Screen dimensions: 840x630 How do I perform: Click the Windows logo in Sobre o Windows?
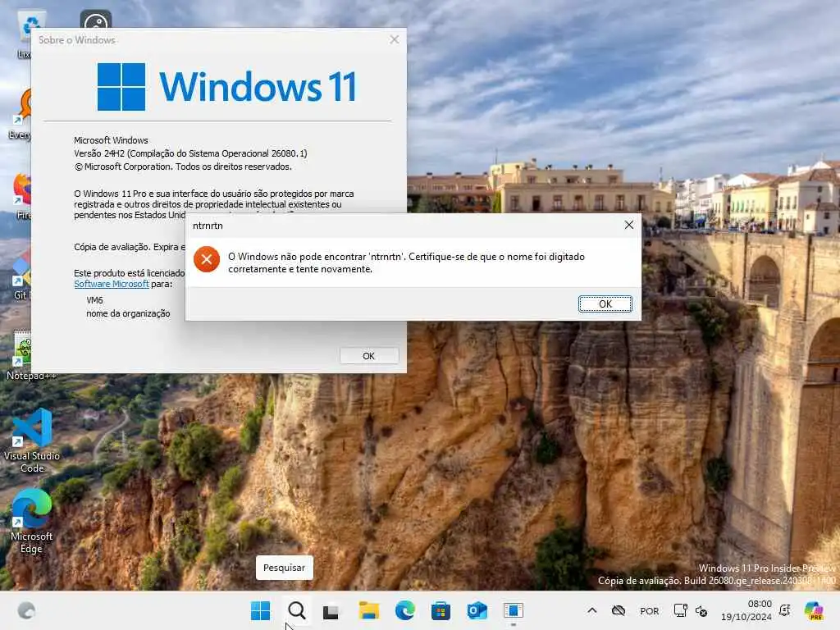coord(121,87)
